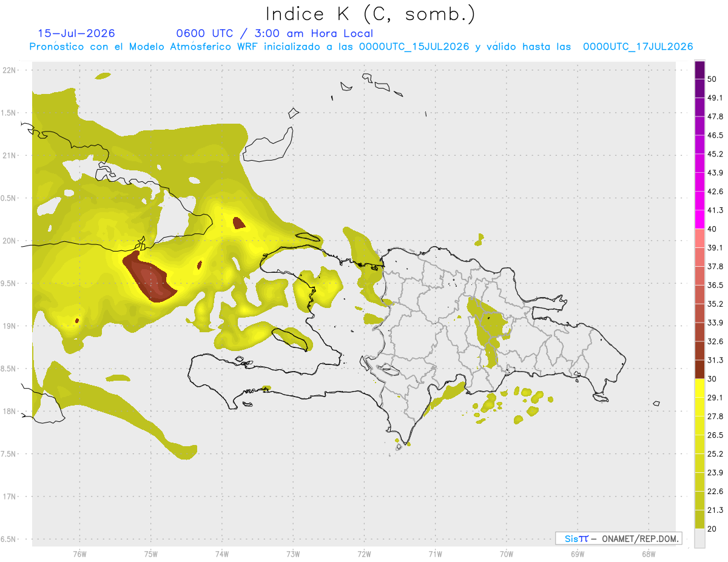Click the "45.2" color bar label
728x562 pixels.
(715, 155)
